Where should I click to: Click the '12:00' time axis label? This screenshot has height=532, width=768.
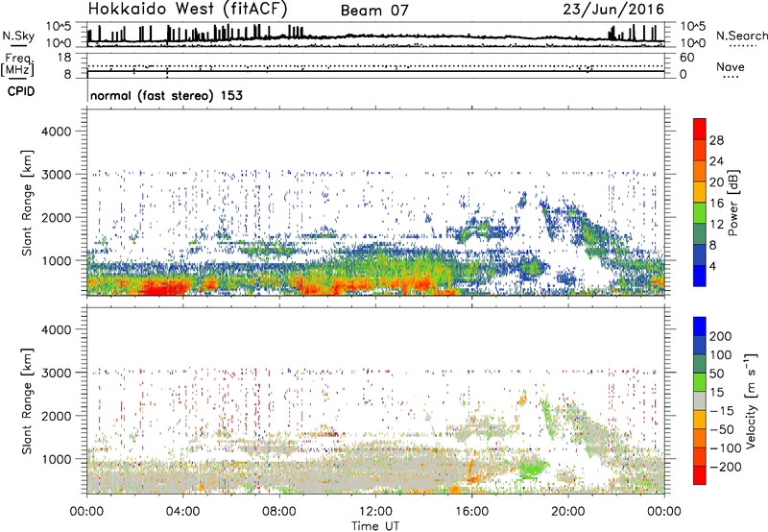375,512
